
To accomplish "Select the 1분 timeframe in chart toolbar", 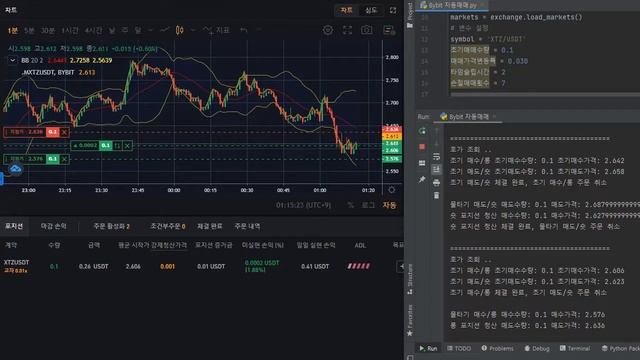I will pyautogui.click(x=13, y=30).
